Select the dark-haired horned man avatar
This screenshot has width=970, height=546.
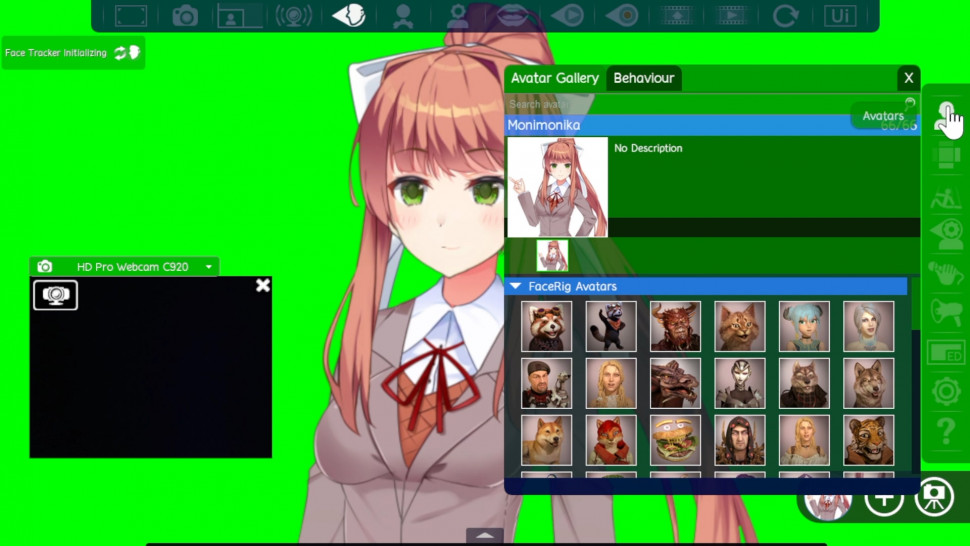pos(739,440)
